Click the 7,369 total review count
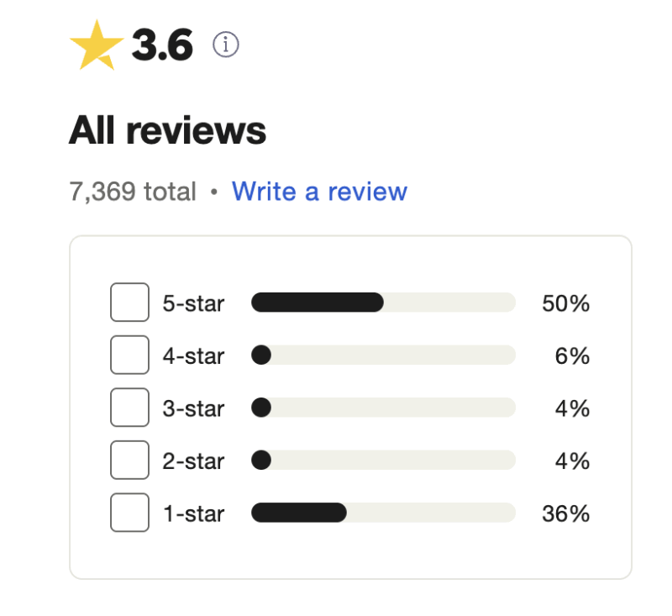Viewport: 672px width, 616px height. click(x=133, y=192)
